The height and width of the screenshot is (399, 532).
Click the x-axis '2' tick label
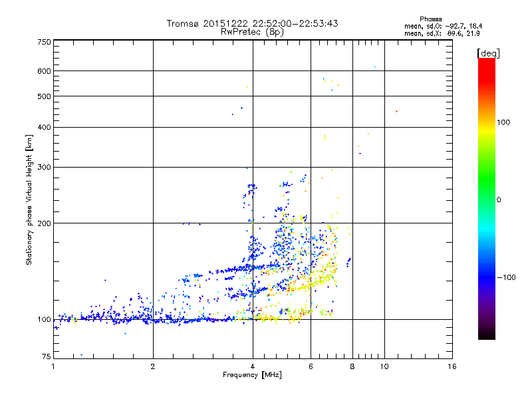coord(153,366)
